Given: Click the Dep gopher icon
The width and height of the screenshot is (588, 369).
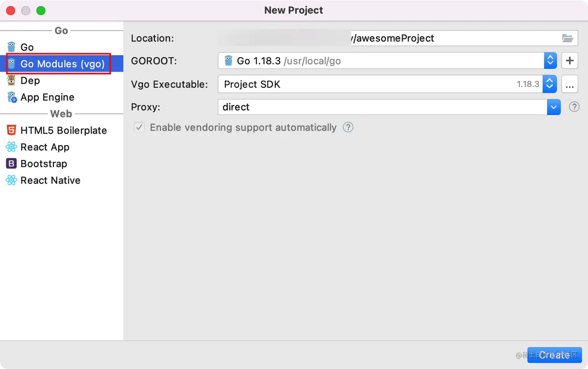Looking at the screenshot, I should pyautogui.click(x=12, y=80).
